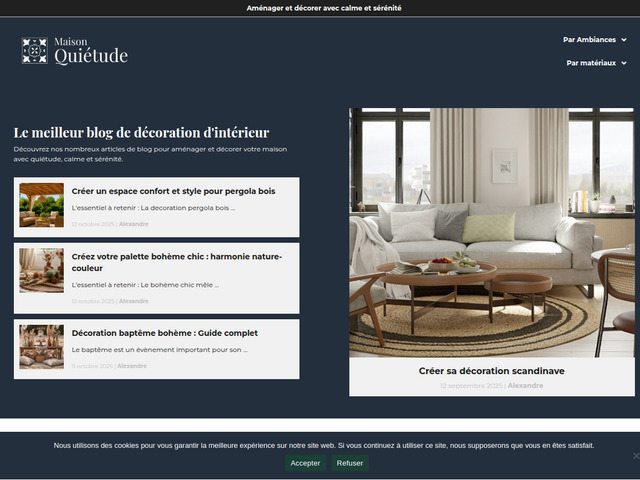The width and height of the screenshot is (640, 480).
Task: Click the Scandinavian living room featured image
Action: point(492,233)
